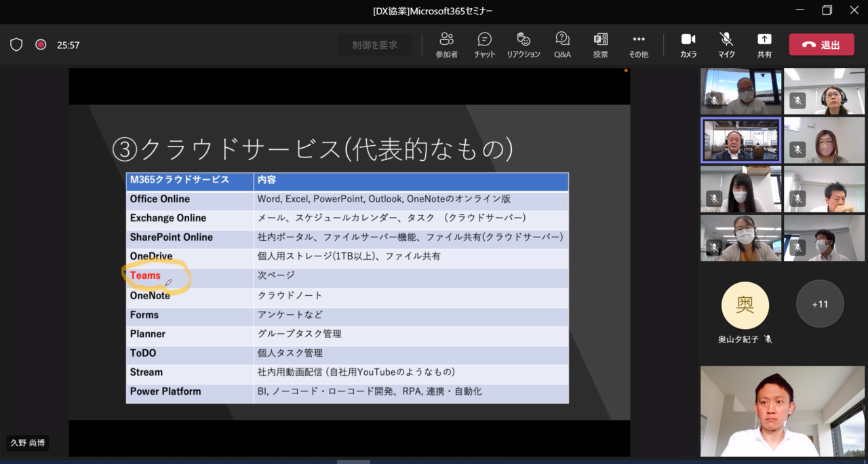Open the 参加者 participants panel
868x464 pixels.
(x=446, y=45)
